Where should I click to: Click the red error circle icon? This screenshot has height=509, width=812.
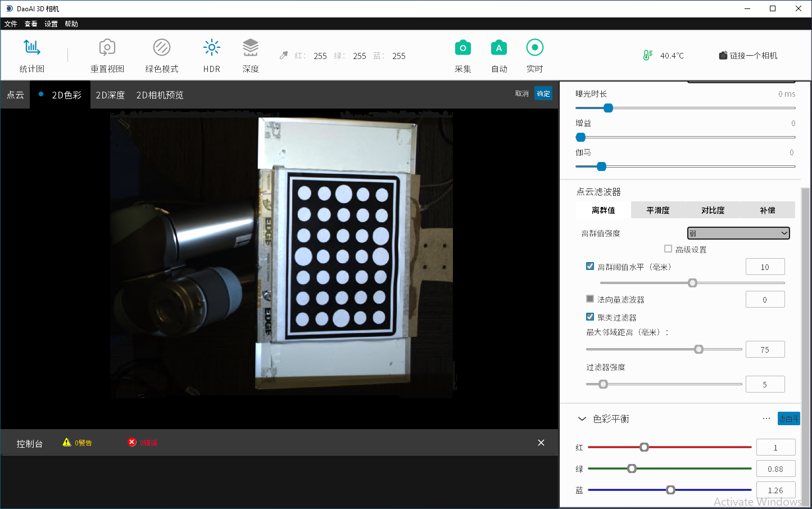click(132, 442)
